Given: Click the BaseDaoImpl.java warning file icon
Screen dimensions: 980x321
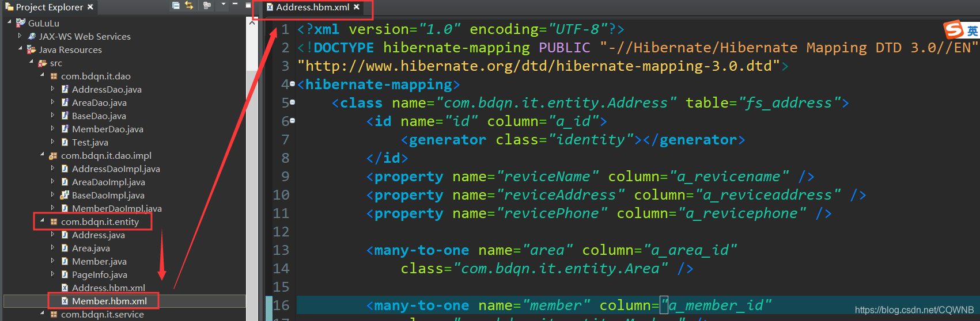Looking at the screenshot, I should [65, 195].
